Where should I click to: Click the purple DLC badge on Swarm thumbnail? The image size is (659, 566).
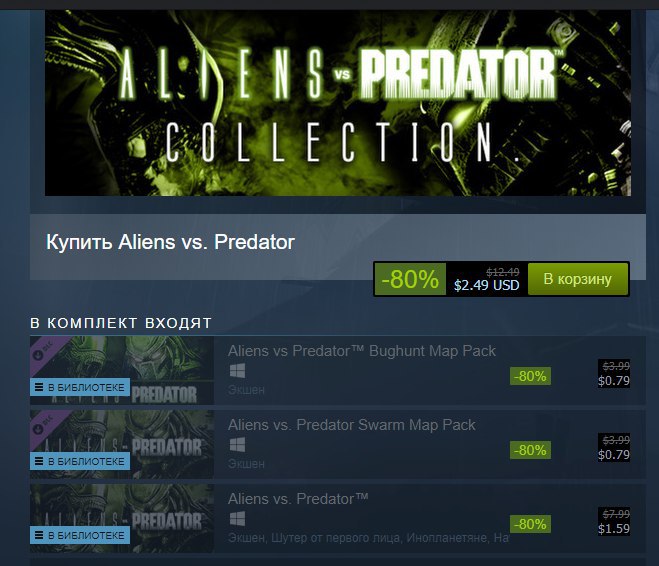coord(43,424)
